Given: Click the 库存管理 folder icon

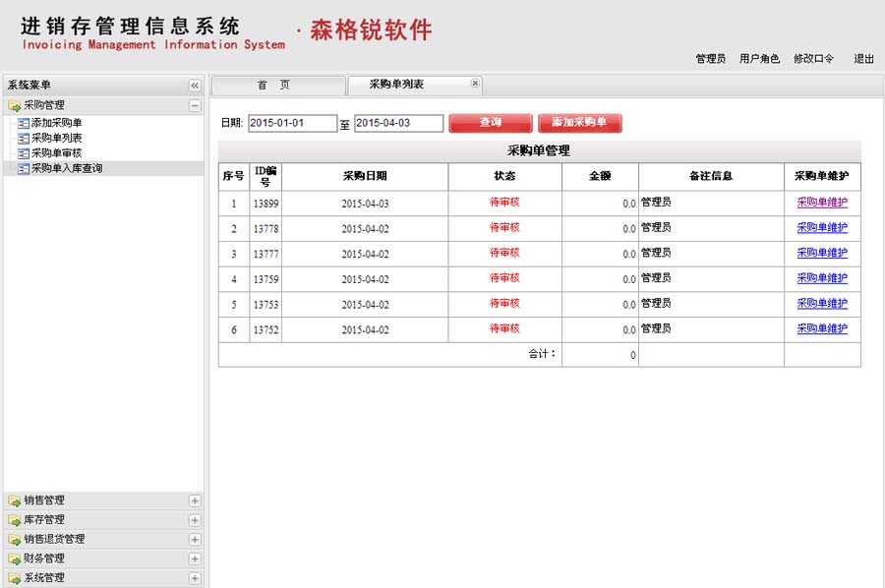Looking at the screenshot, I should pyautogui.click(x=15, y=520).
